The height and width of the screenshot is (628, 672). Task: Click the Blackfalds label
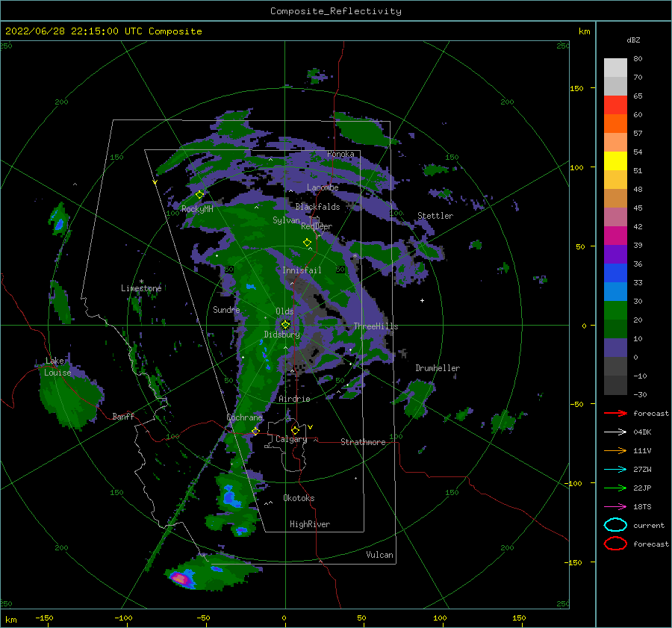click(317, 207)
